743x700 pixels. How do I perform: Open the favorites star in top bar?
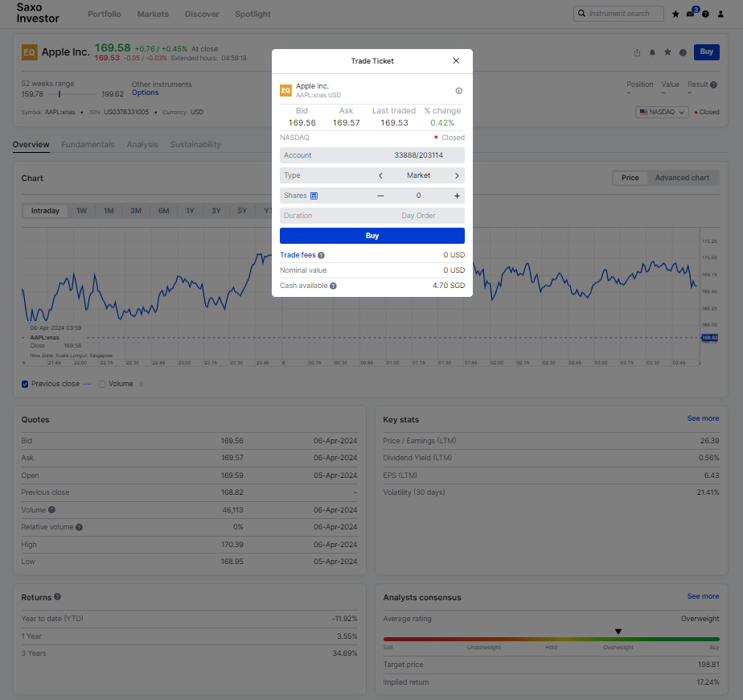point(675,14)
